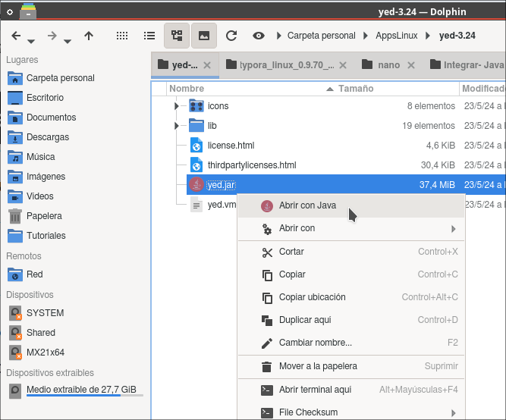
Task: Open breadcrumb arrow before AppsLinux
Action: click(366, 36)
